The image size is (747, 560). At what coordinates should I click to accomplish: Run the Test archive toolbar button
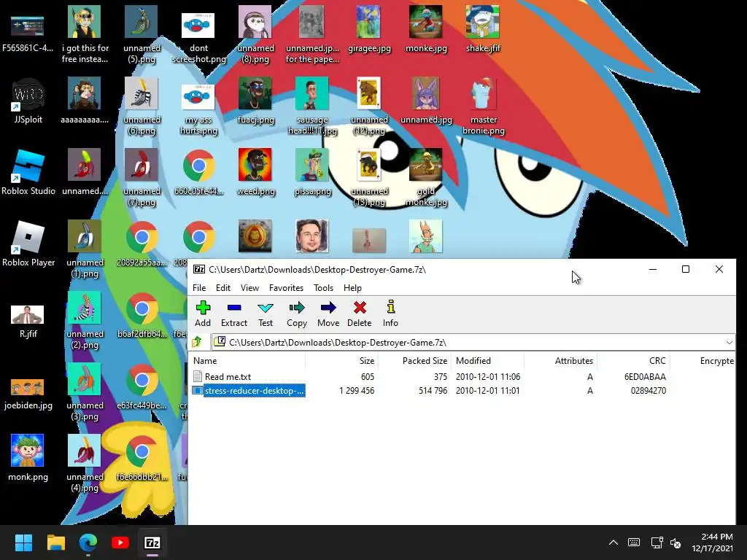pyautogui.click(x=266, y=314)
